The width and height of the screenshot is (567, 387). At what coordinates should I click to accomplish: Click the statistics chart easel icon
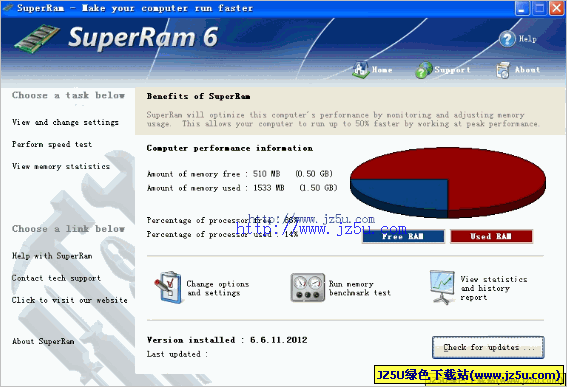[x=443, y=287]
